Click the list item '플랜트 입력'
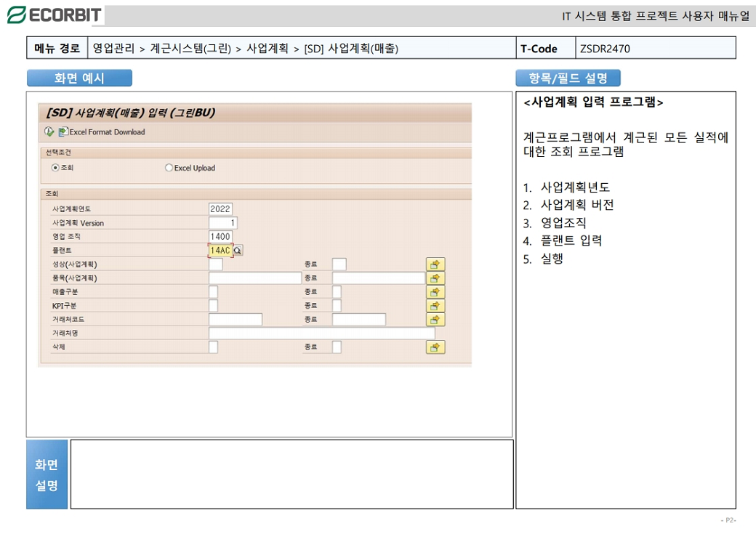This screenshot has height=534, width=756. tap(571, 240)
